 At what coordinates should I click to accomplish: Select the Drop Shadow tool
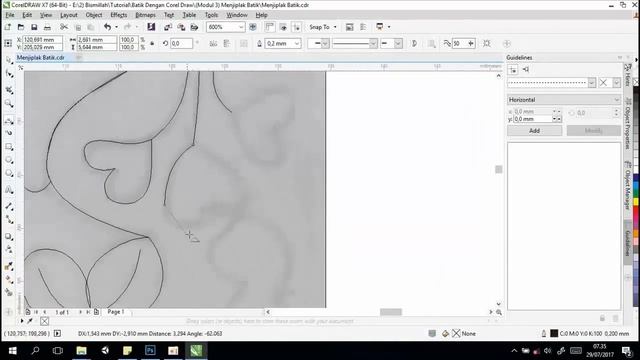(9, 237)
